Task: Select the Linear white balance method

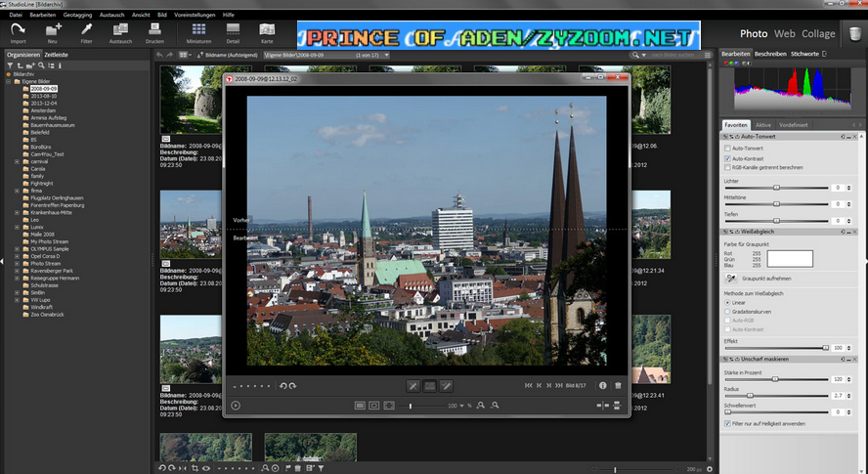Action: click(x=727, y=303)
